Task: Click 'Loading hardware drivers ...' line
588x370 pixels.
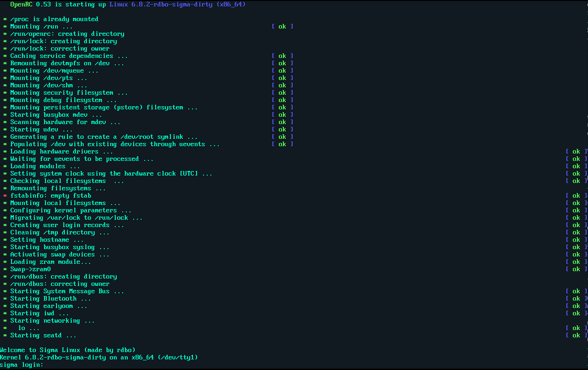Action: click(62, 152)
